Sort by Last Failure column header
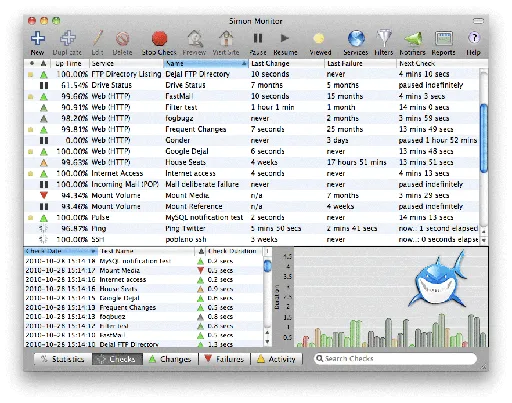Image resolution: width=512 pixels, height=403 pixels. [361, 63]
